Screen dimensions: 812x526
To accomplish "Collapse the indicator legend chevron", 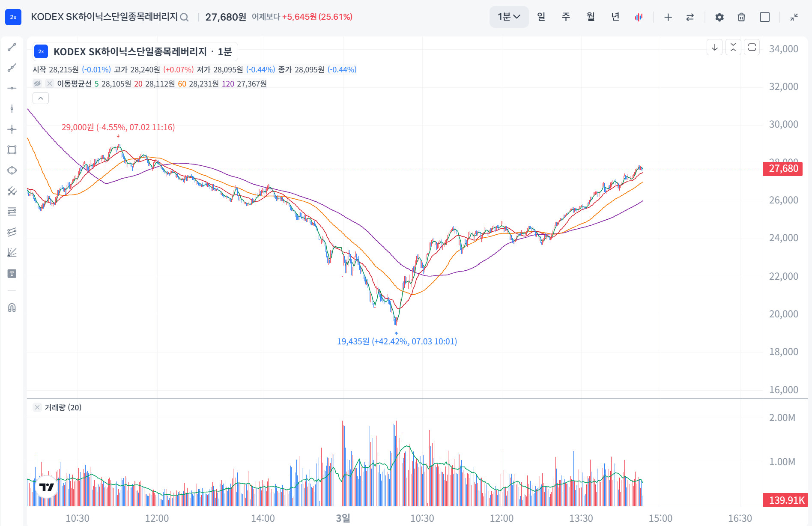I will tap(41, 98).
